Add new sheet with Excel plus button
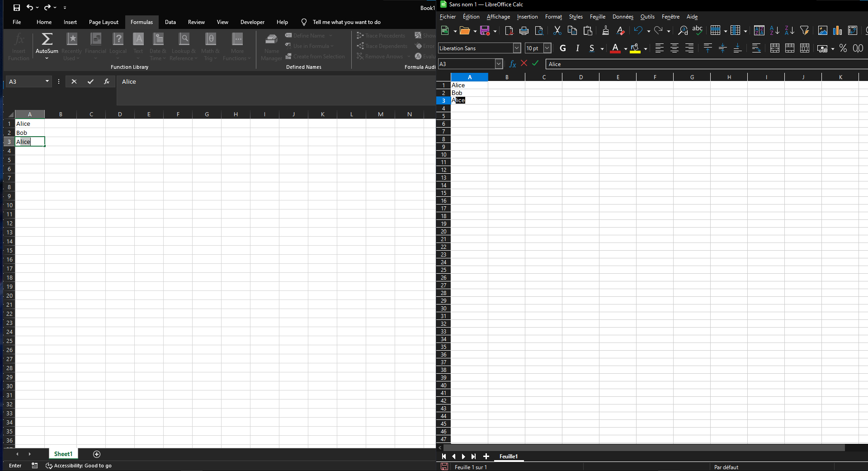The image size is (868, 471). tap(97, 454)
